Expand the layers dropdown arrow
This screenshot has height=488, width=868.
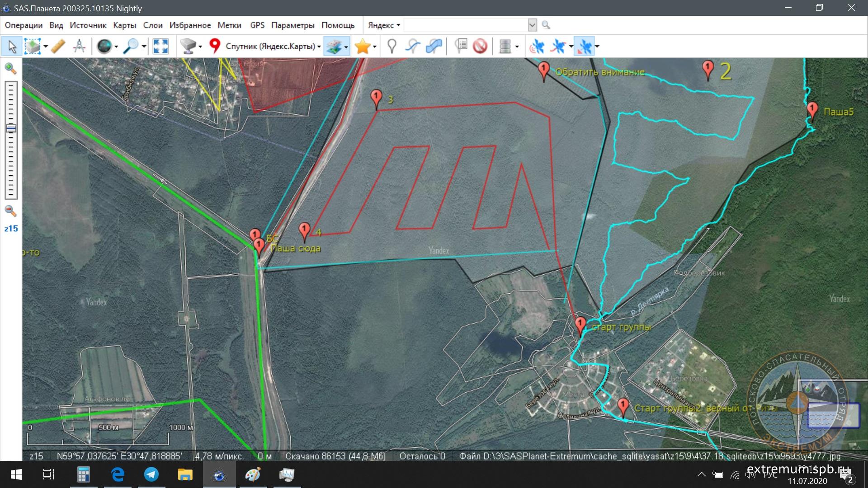pos(346,47)
